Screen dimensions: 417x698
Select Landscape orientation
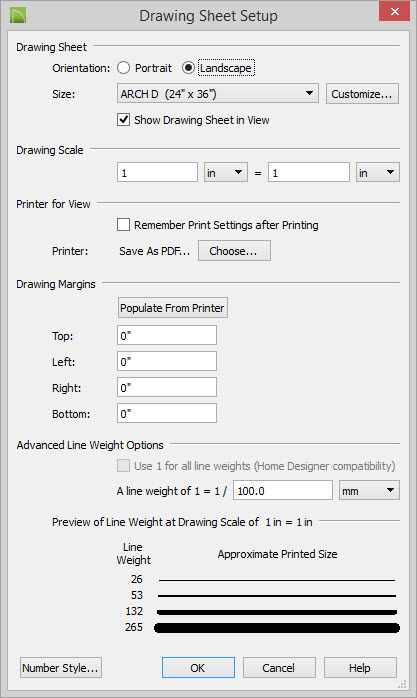point(188,68)
